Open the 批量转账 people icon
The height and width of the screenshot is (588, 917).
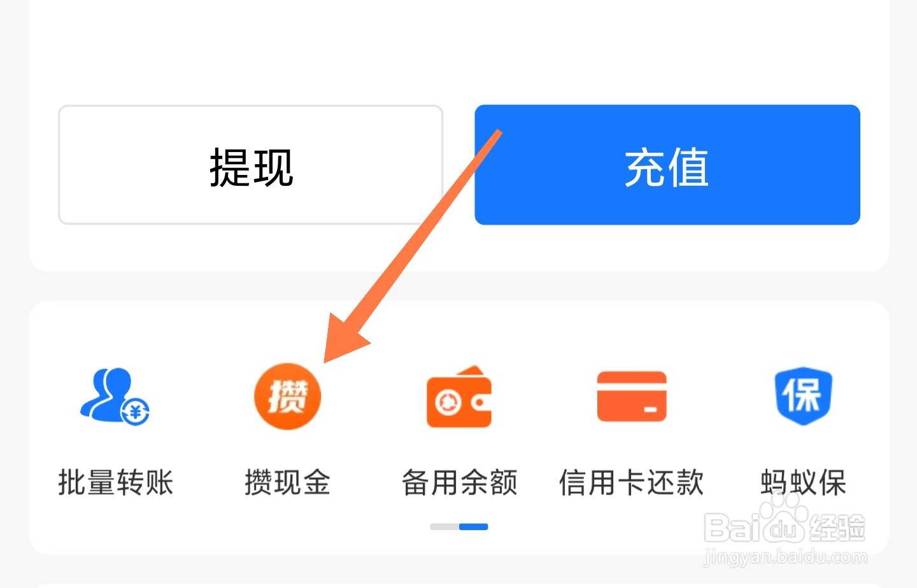pos(115,396)
